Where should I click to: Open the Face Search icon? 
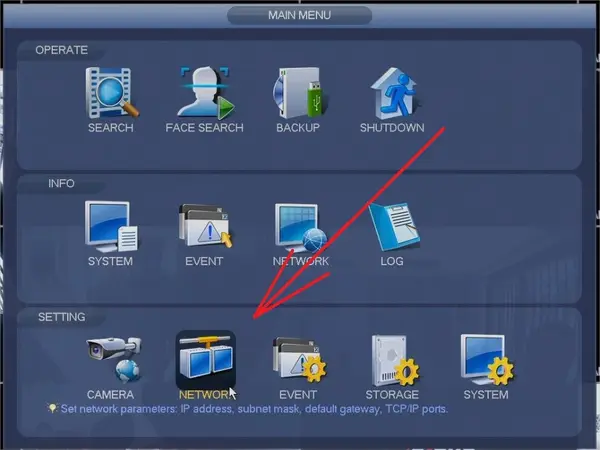[x=205, y=92]
